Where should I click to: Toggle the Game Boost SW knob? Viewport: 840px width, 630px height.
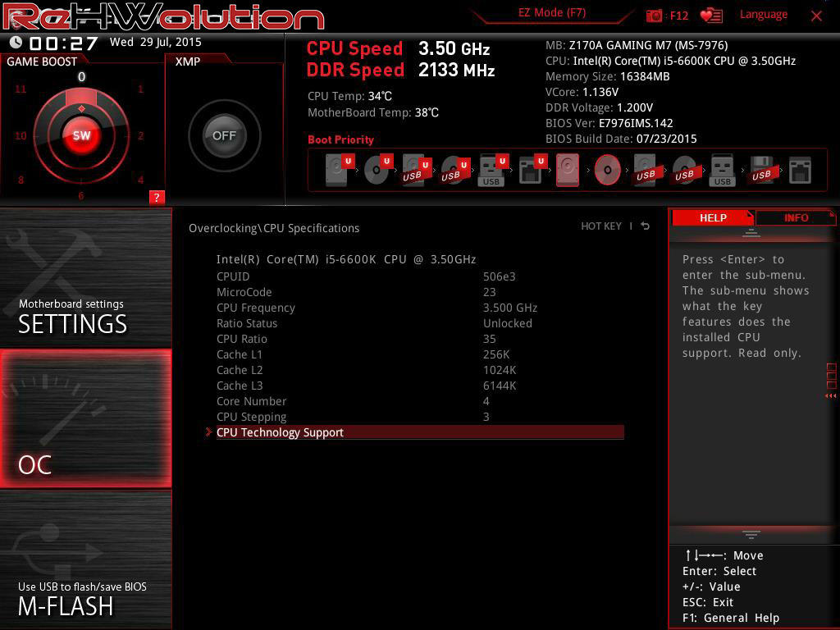tap(81, 135)
